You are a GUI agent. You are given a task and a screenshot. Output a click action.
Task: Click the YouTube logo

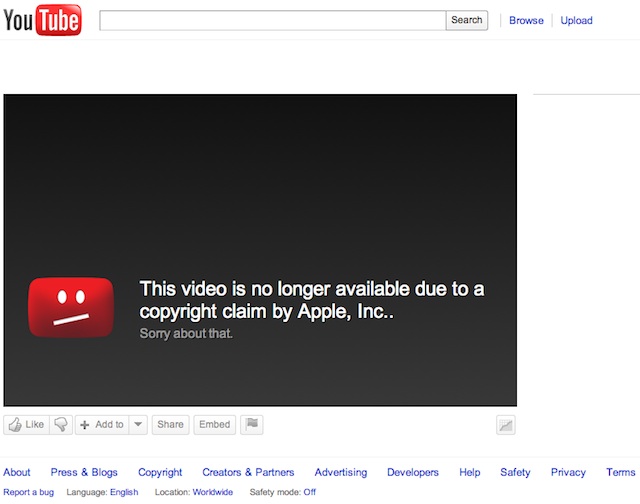(42, 20)
